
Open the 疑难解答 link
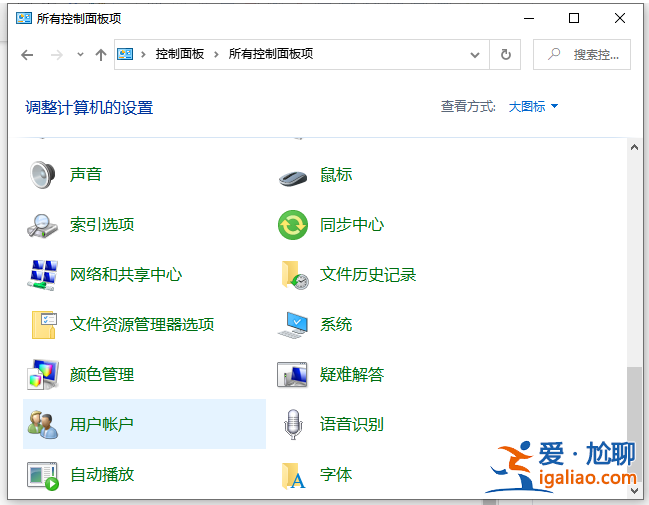pos(352,375)
